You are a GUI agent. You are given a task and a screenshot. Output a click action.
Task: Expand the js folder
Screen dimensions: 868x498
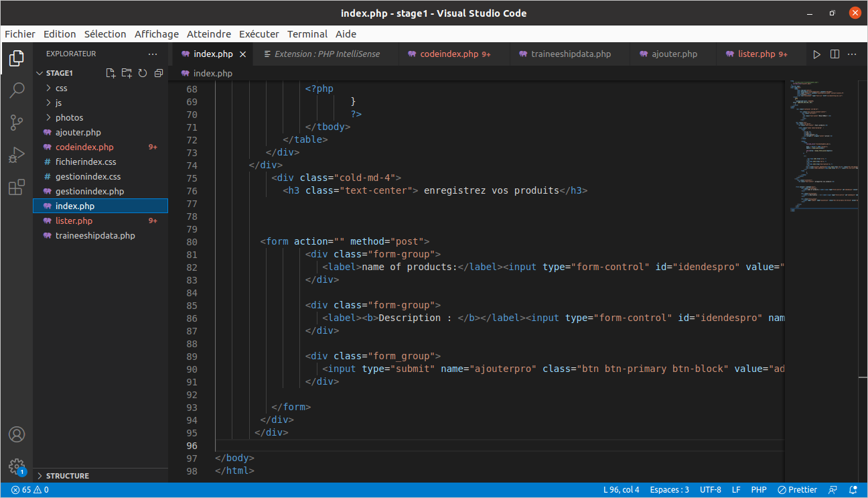click(x=100, y=103)
